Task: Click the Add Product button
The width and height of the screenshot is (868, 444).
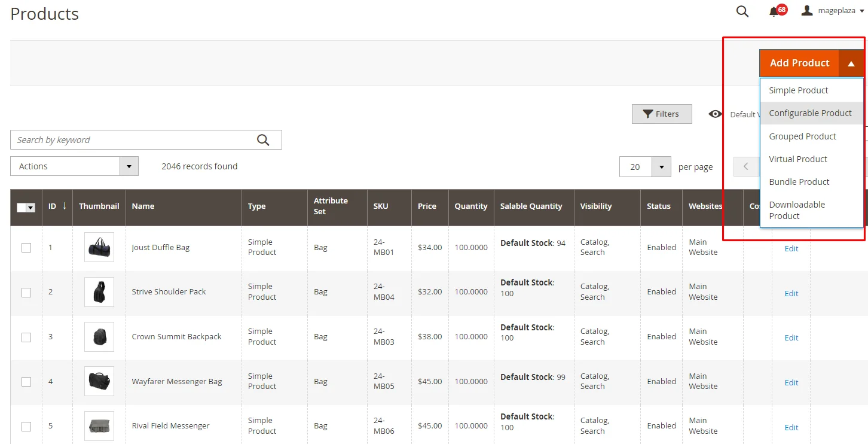Action: point(799,63)
